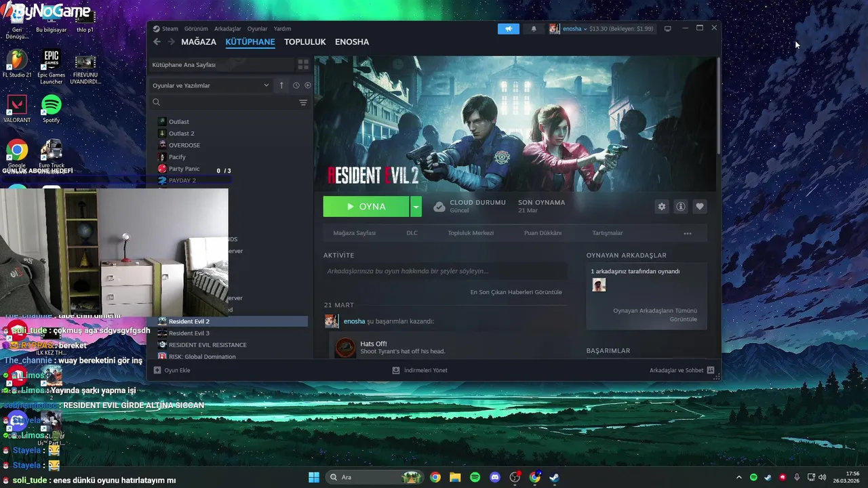Open the Steam announcements megaphone button
Viewport: 868px width, 488px height.
coord(508,28)
